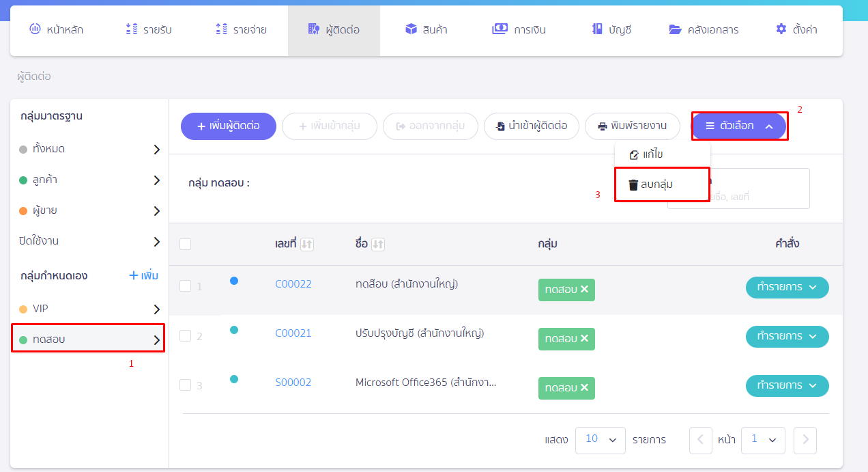This screenshot has width=868, height=472.
Task: Click the sort icon beside เลขที่ column
Action: pos(307,245)
